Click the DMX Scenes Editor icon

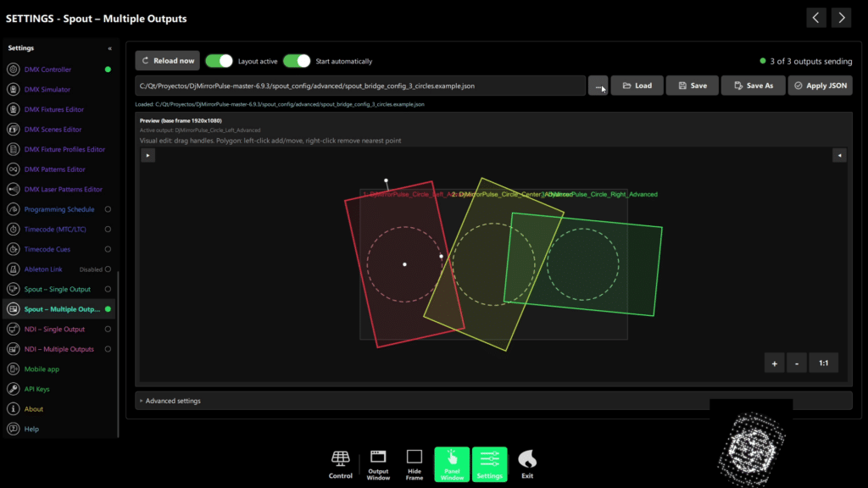click(14, 129)
